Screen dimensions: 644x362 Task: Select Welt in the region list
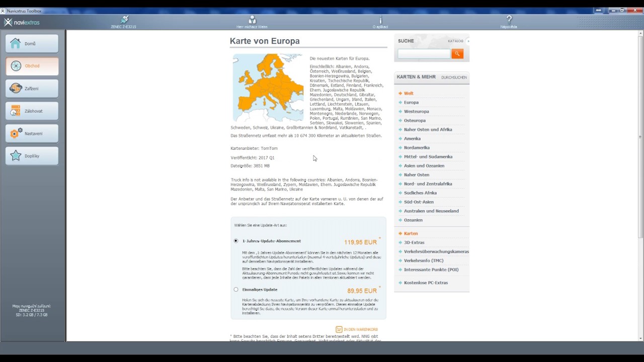(x=409, y=94)
